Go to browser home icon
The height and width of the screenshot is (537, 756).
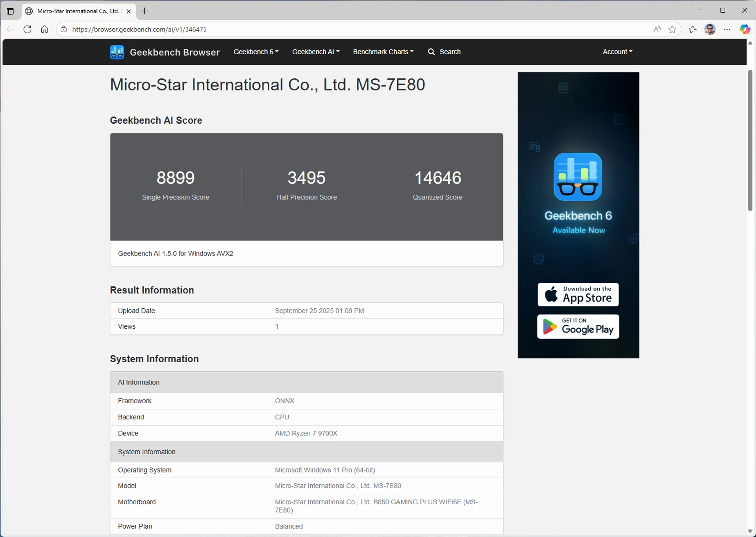pos(44,29)
